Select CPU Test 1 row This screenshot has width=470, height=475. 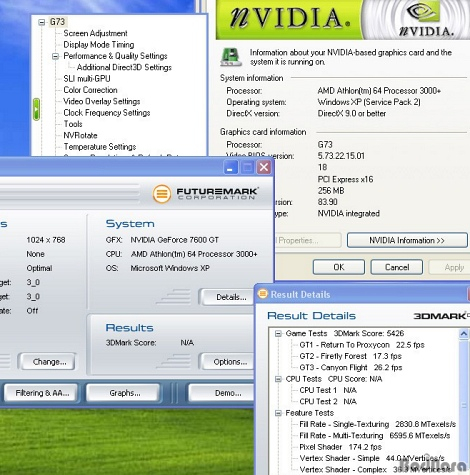tap(328, 390)
